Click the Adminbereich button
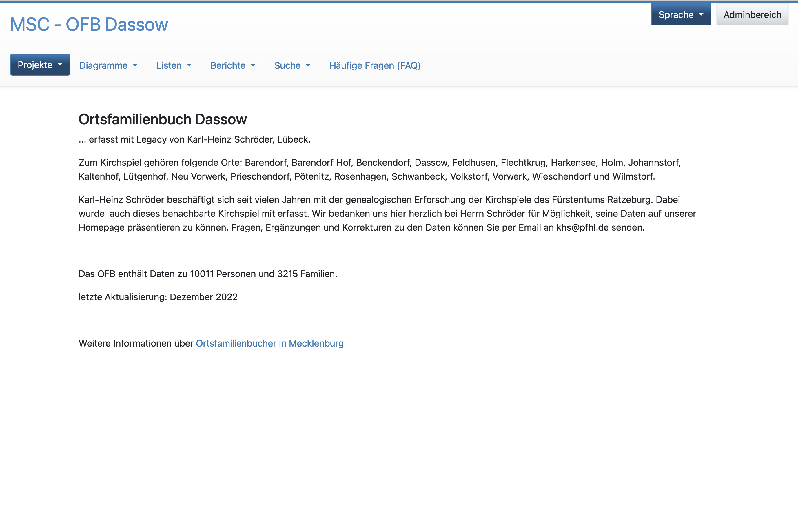Image resolution: width=798 pixels, height=532 pixels. coord(752,14)
